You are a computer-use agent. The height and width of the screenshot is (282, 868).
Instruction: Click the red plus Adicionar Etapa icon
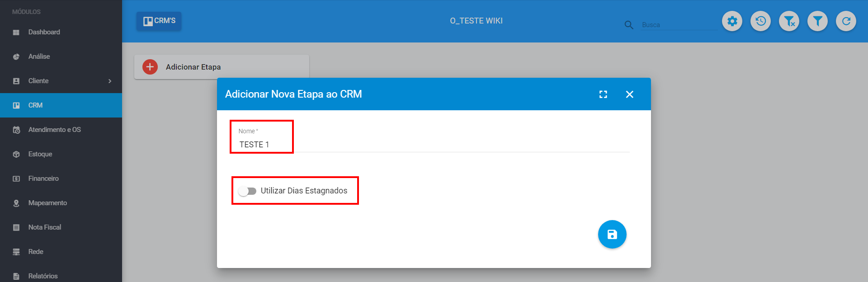[x=150, y=67]
